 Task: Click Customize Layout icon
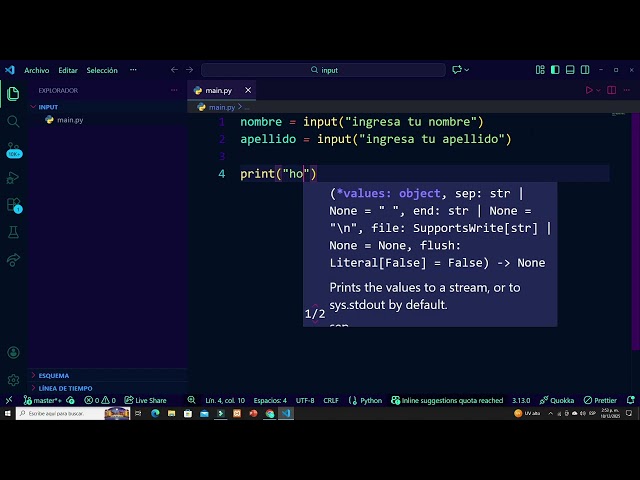click(540, 70)
